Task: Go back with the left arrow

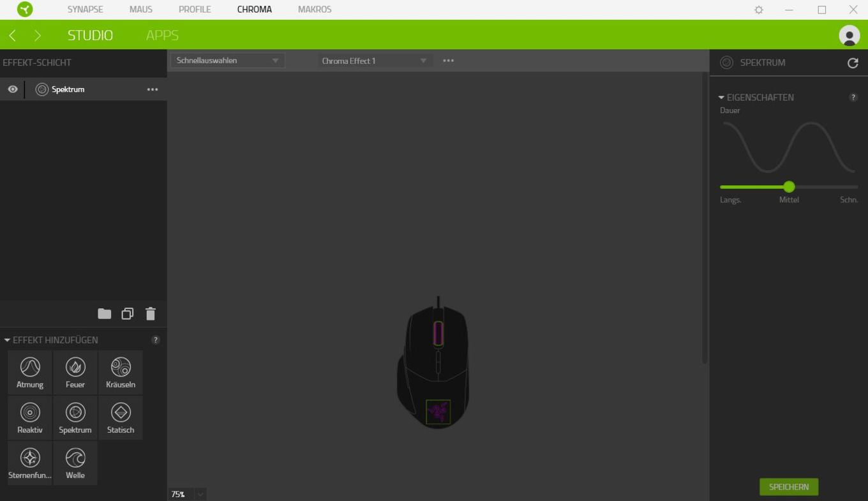Action: (x=13, y=36)
